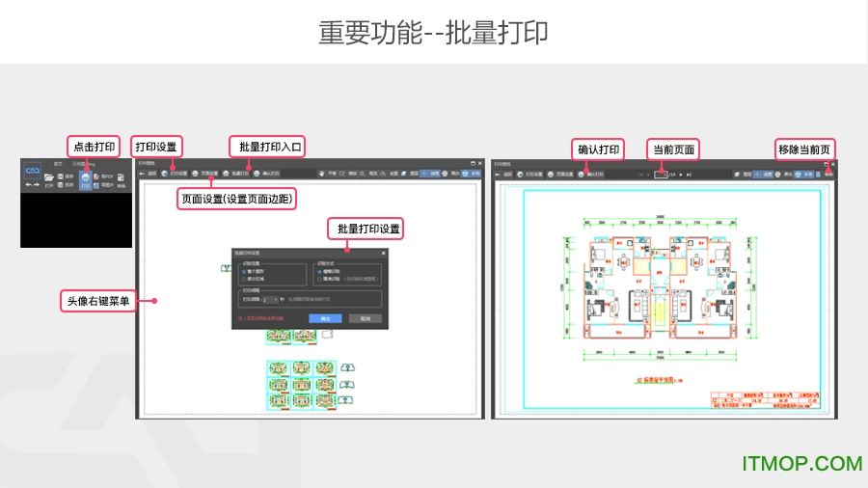Viewport: 868px width, 488px height.
Task: Click the center drawing in the 3x3 thumbnail grid
Action: (302, 385)
